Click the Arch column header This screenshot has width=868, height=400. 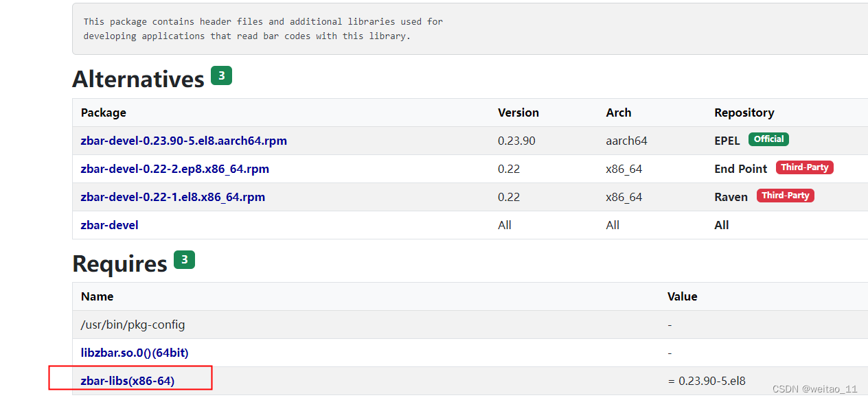[618, 113]
